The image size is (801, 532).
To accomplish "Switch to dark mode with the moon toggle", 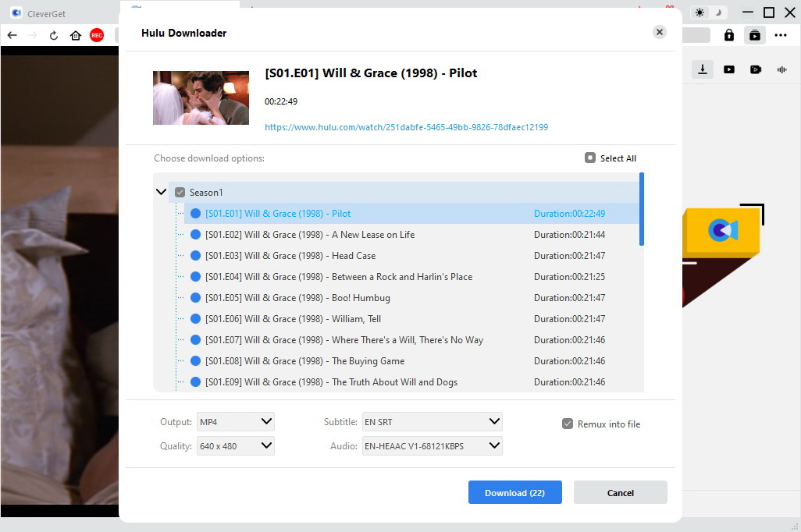I will point(718,12).
